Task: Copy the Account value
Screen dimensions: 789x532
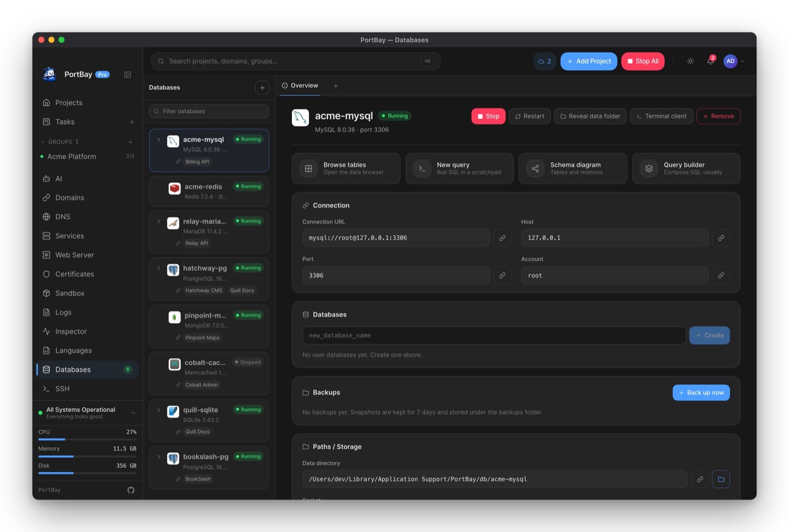Action: click(x=721, y=276)
